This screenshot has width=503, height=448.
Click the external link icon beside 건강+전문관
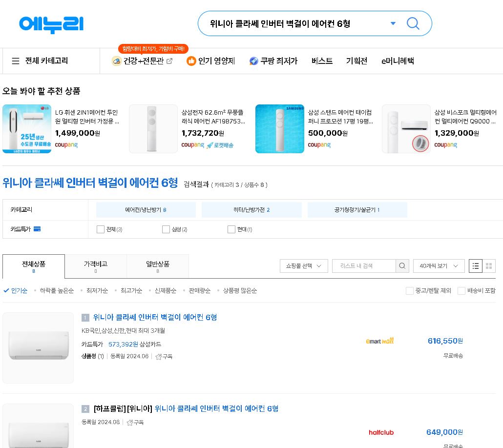(169, 61)
